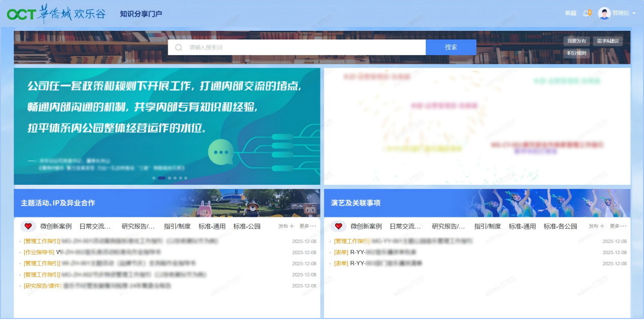Click the magnifier icon in search box

tap(178, 47)
